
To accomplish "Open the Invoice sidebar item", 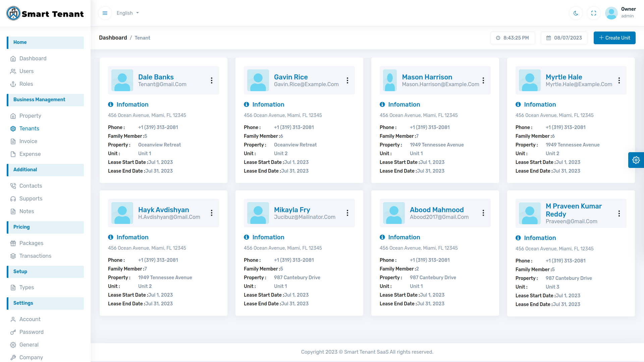I will click(28, 141).
